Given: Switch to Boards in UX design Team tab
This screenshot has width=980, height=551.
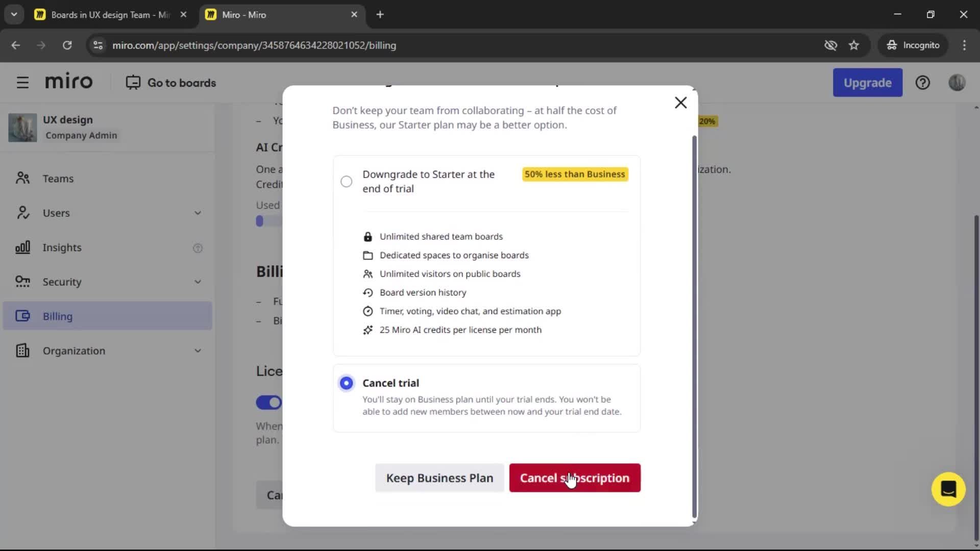Looking at the screenshot, I should [111, 15].
